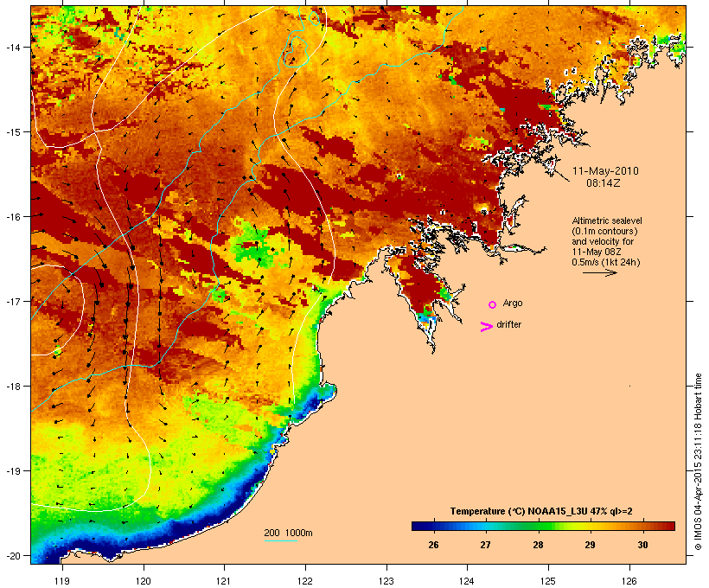Click the longitude axis label 121

(x=224, y=581)
